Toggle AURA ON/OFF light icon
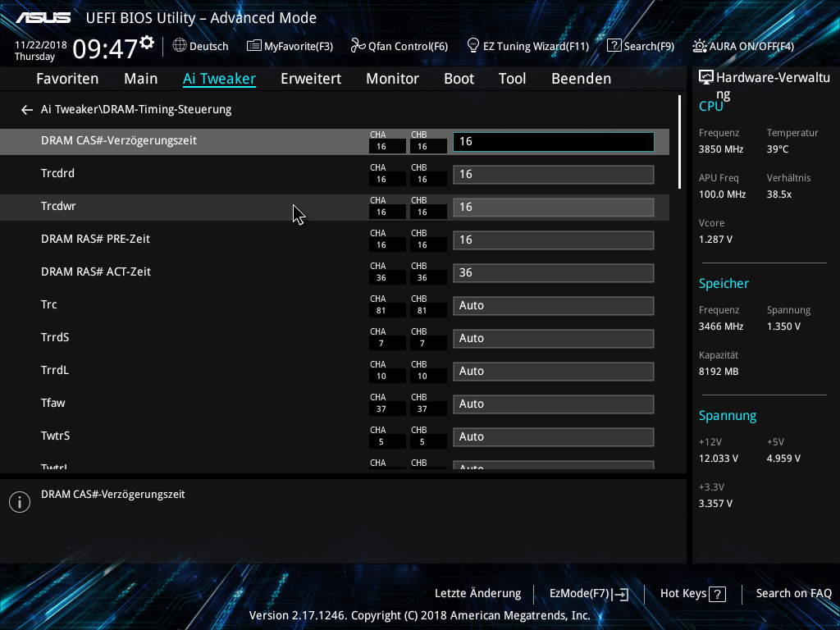Image resolution: width=840 pixels, height=630 pixels. tap(700, 46)
